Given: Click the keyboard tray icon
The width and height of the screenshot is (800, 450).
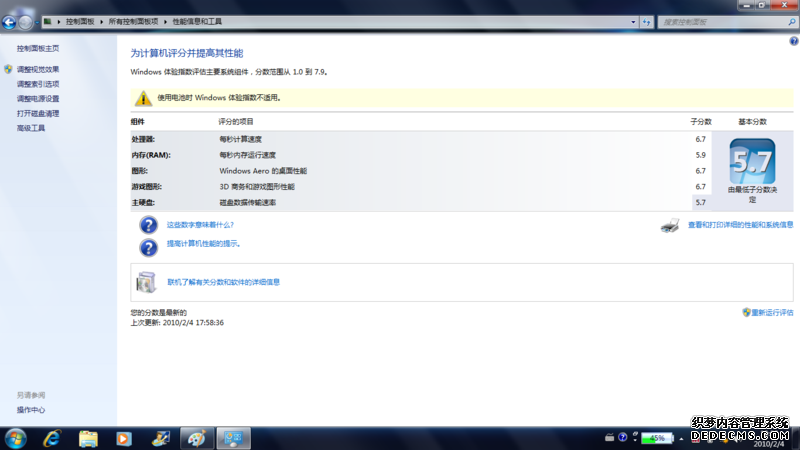Looking at the screenshot, I should [609, 437].
